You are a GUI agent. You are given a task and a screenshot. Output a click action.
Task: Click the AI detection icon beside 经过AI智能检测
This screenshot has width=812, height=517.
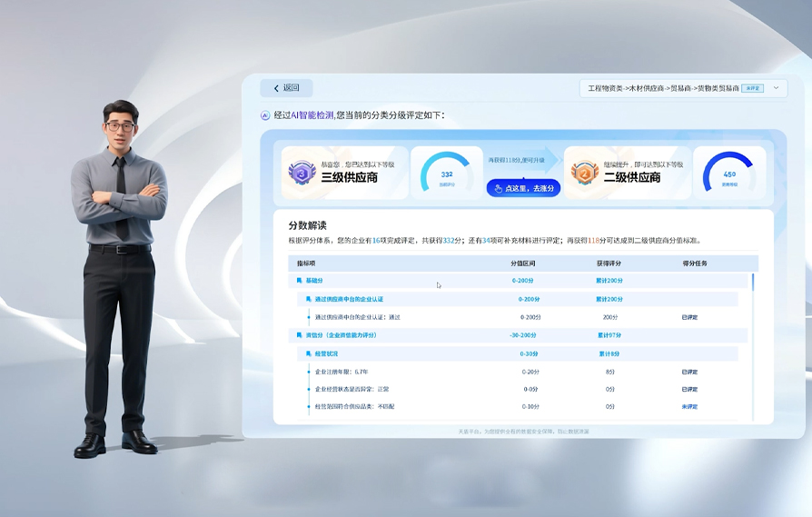[265, 115]
